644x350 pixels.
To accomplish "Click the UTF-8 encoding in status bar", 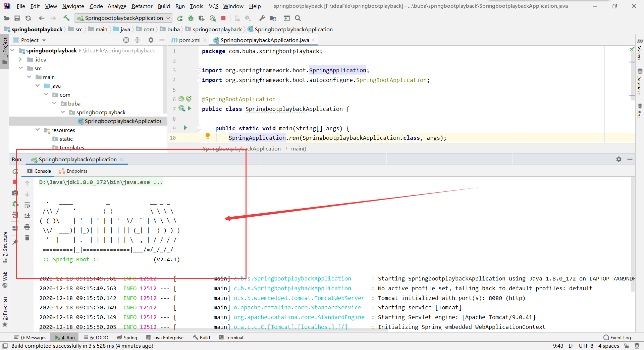I will (586, 346).
